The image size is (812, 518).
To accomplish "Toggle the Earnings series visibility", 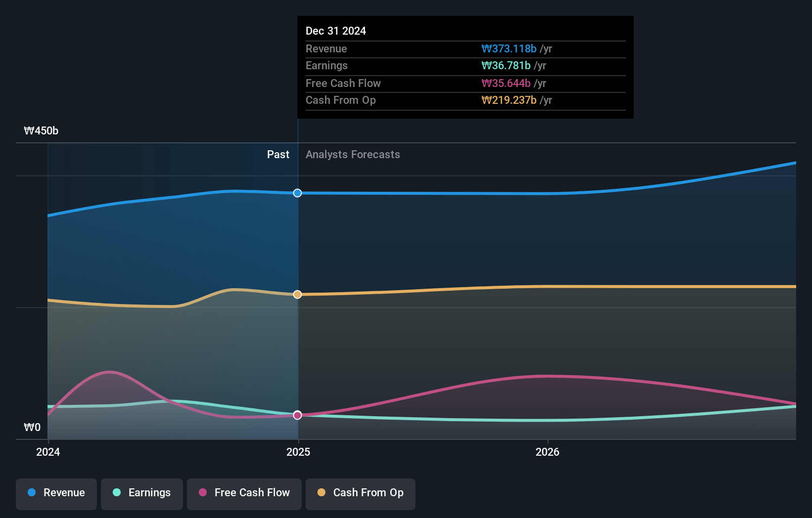I will tap(142, 493).
